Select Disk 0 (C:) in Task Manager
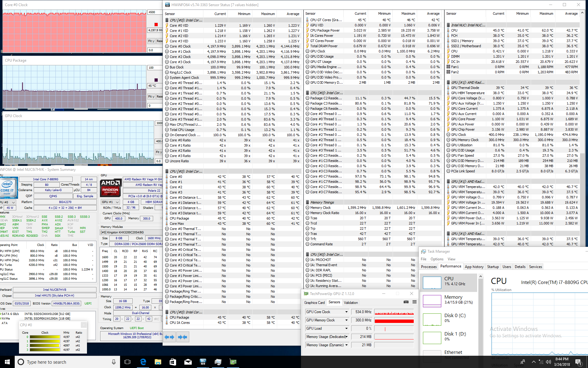This screenshot has height=368, width=588. coord(449,319)
